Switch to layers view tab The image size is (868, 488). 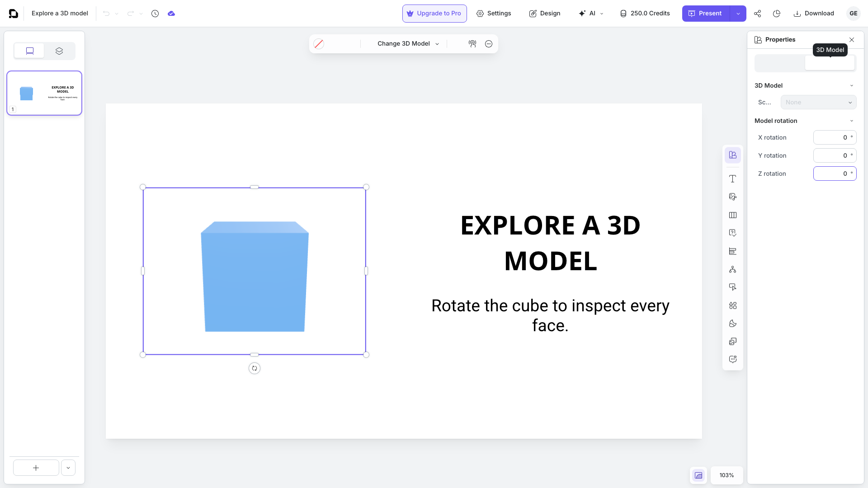pyautogui.click(x=59, y=51)
